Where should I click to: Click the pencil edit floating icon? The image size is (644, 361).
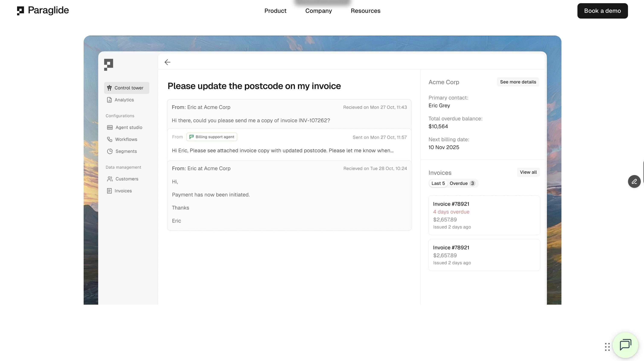(x=634, y=181)
